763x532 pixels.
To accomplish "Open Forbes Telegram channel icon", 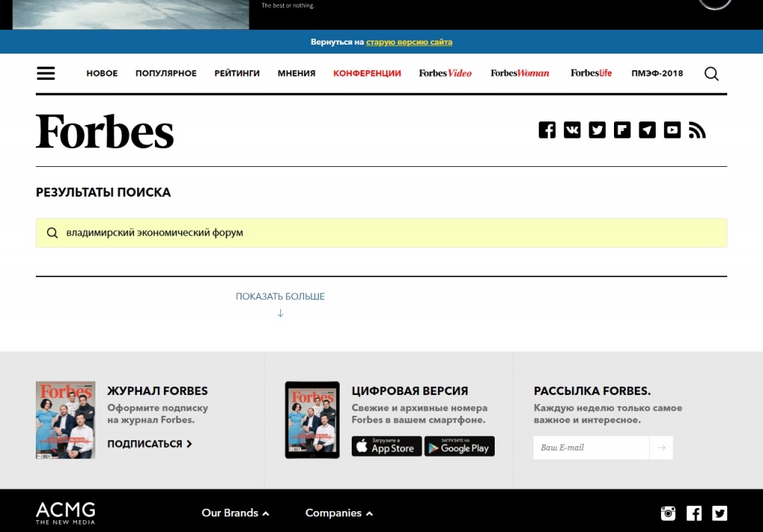I will (x=647, y=130).
